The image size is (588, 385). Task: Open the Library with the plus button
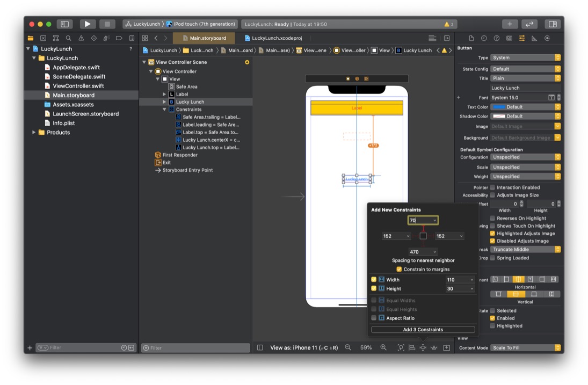point(510,24)
